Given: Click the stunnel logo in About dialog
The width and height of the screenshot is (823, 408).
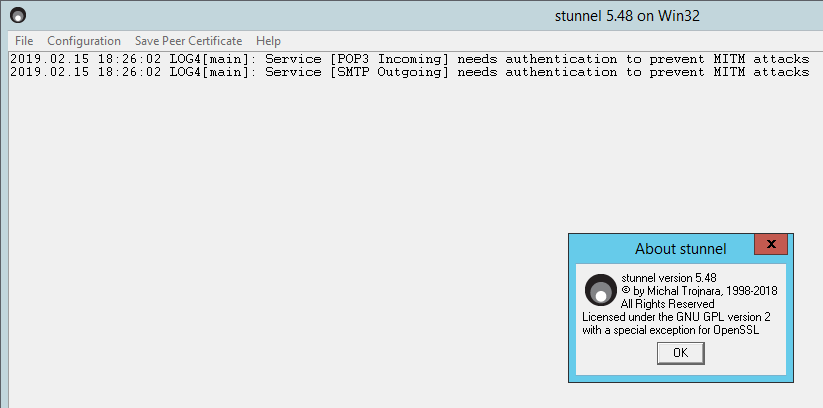Looking at the screenshot, I should (601, 290).
